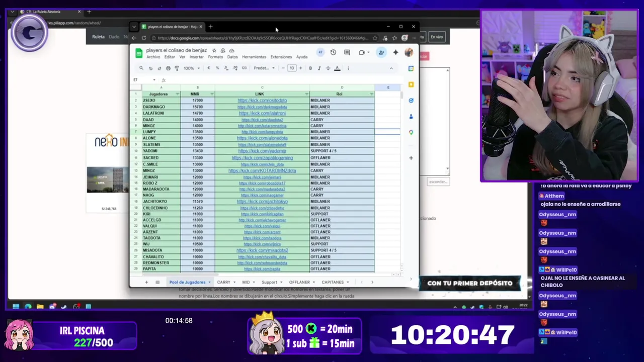Image resolution: width=644 pixels, height=362 pixels.
Task: Open the toolbar's three-dot overflow menu
Action: (x=348, y=68)
